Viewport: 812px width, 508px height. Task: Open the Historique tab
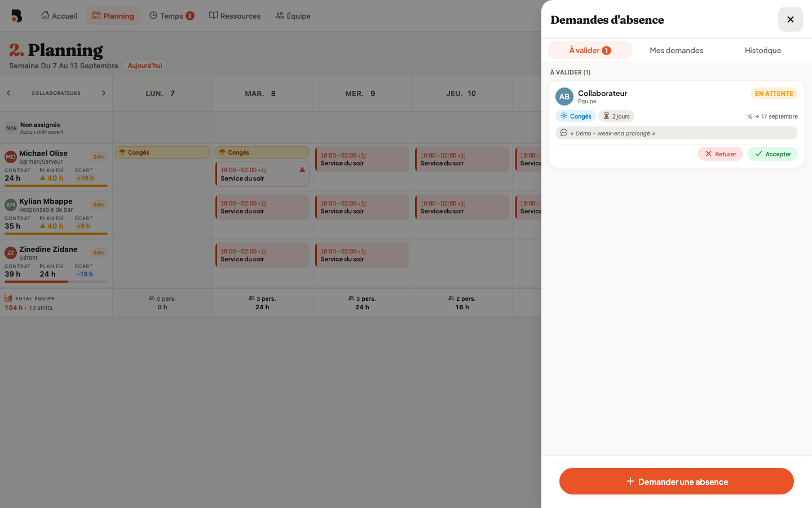(x=763, y=50)
